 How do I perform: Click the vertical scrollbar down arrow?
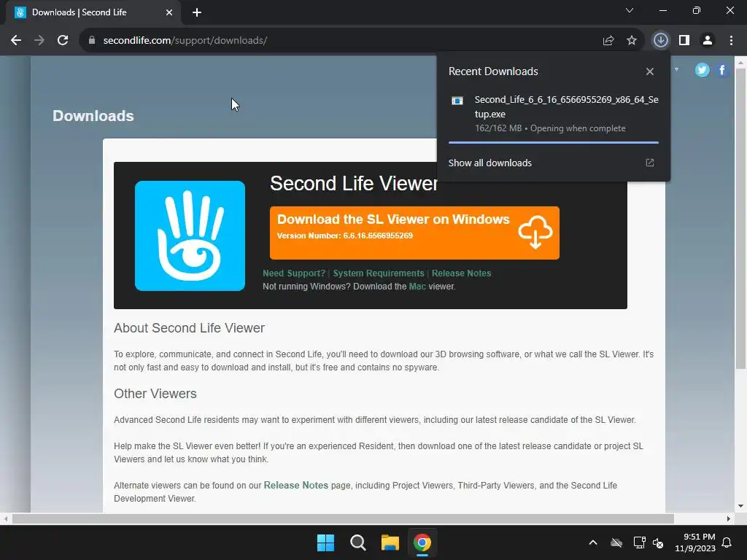click(740, 506)
